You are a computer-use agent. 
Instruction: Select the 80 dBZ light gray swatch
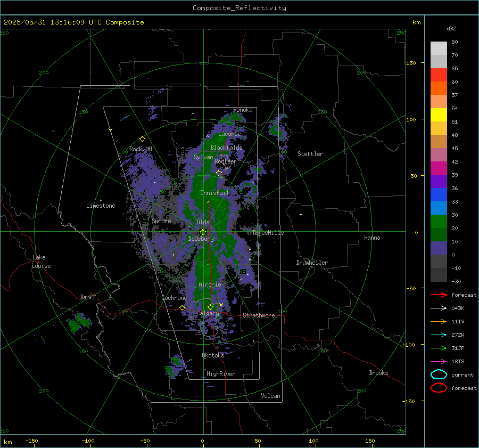coord(439,48)
